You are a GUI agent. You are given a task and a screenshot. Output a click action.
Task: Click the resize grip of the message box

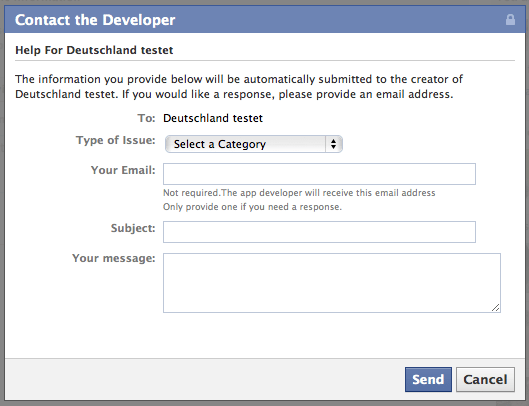495,307
